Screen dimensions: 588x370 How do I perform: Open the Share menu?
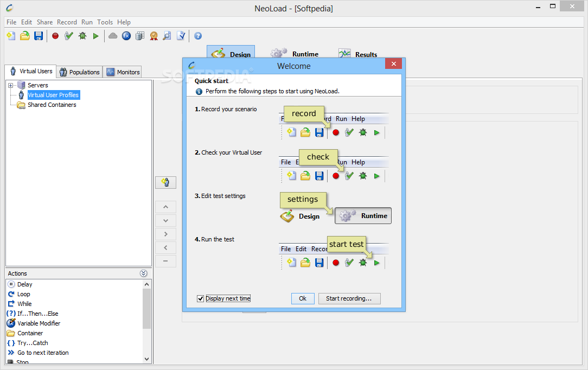click(44, 22)
